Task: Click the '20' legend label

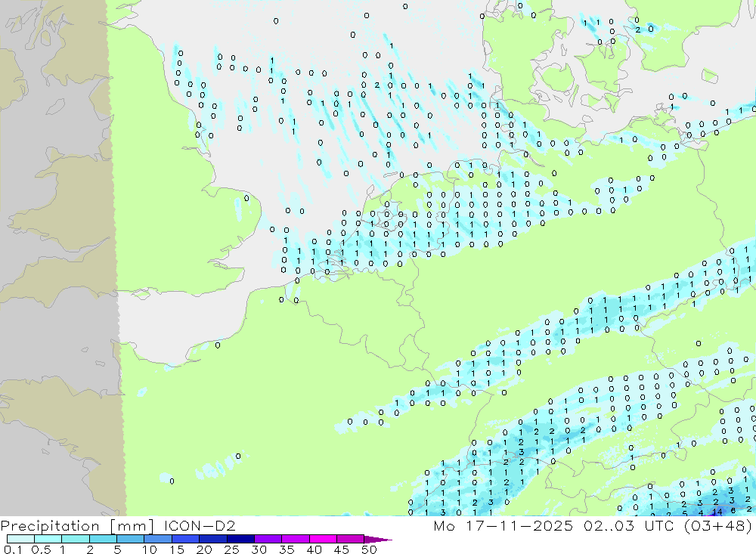Action: pyautogui.click(x=204, y=549)
